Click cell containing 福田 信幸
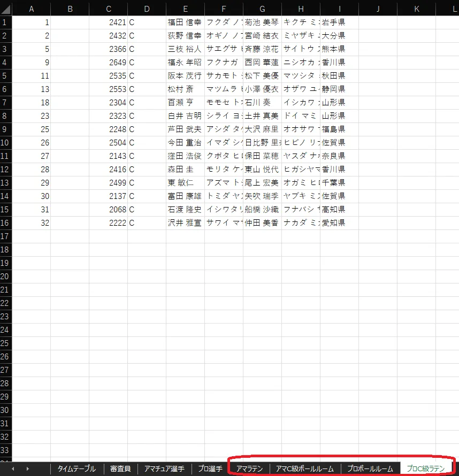This screenshot has width=459, height=476. click(185, 22)
